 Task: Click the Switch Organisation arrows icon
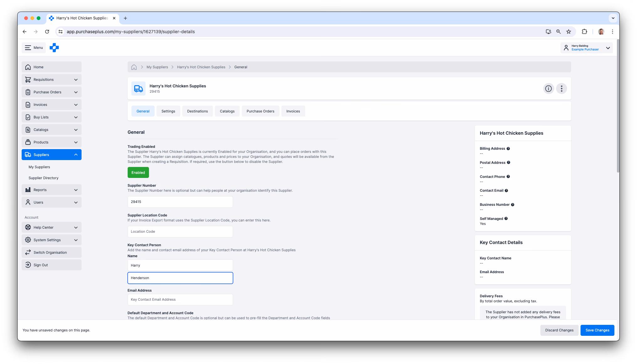click(x=28, y=252)
